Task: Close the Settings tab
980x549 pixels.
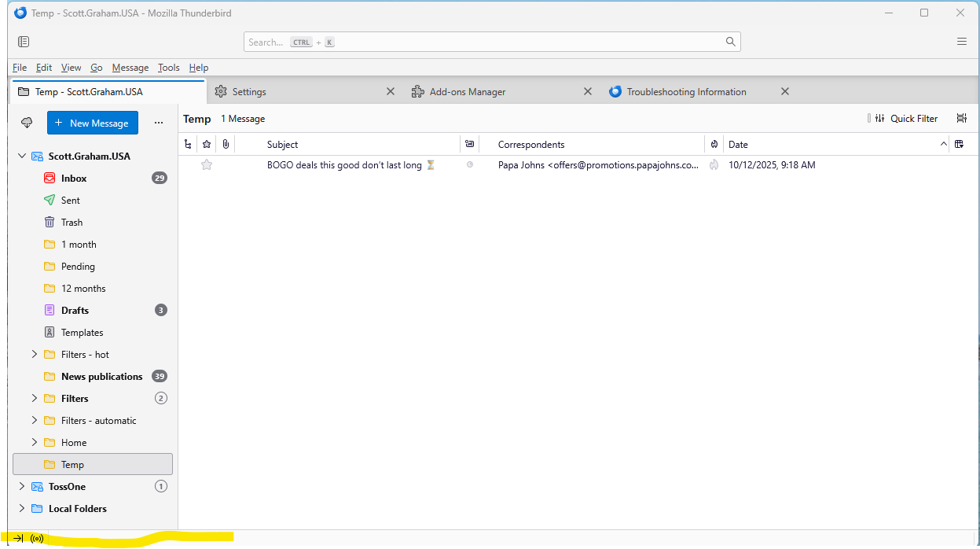Action: [x=391, y=92]
